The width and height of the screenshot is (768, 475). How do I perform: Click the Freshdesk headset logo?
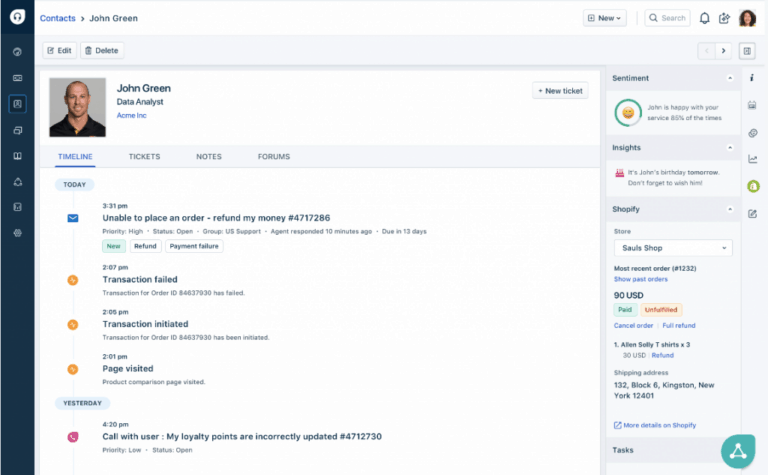(x=17, y=18)
